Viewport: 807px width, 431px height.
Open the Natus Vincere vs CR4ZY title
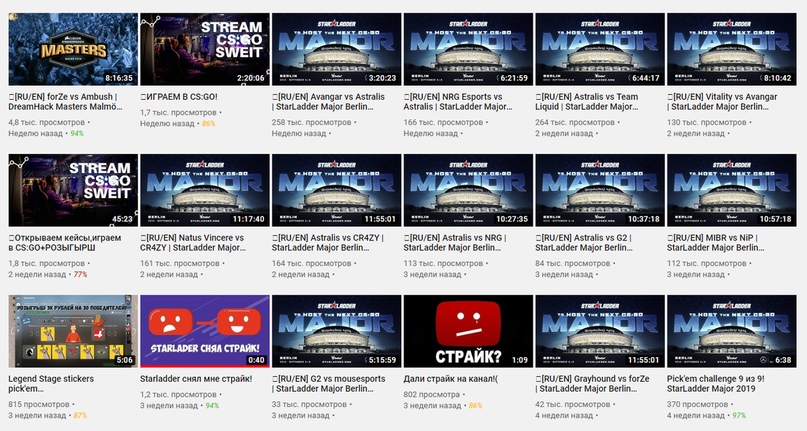pyautogui.click(x=204, y=246)
